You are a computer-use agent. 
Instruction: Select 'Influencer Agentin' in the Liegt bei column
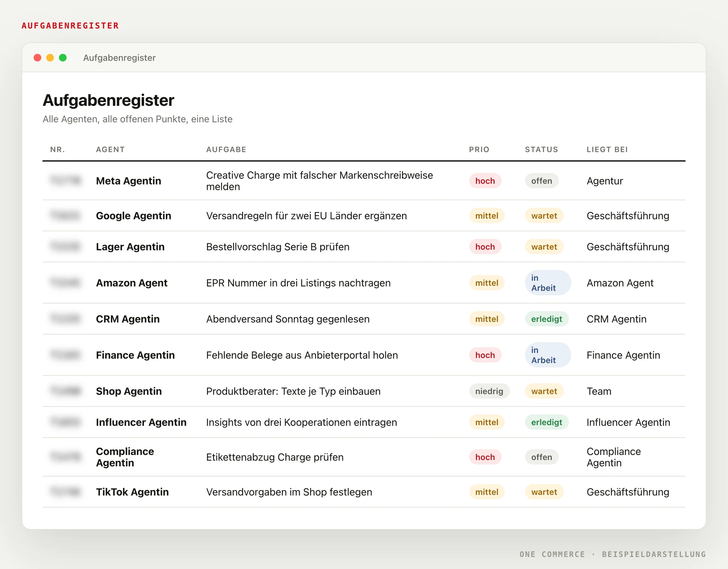click(x=628, y=422)
